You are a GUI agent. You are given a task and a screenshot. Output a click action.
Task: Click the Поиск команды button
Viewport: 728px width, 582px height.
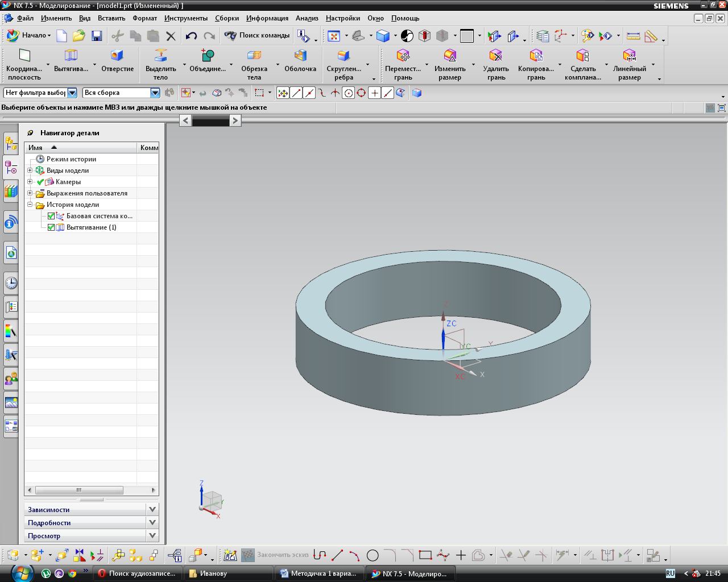258,35
